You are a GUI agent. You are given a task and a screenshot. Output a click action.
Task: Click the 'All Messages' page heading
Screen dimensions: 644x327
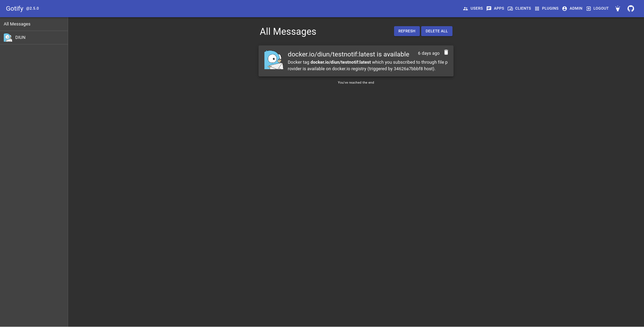pos(288,31)
